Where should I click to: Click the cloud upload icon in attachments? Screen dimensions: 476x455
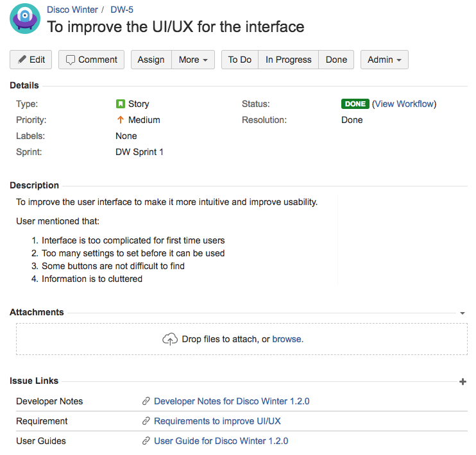coord(170,340)
